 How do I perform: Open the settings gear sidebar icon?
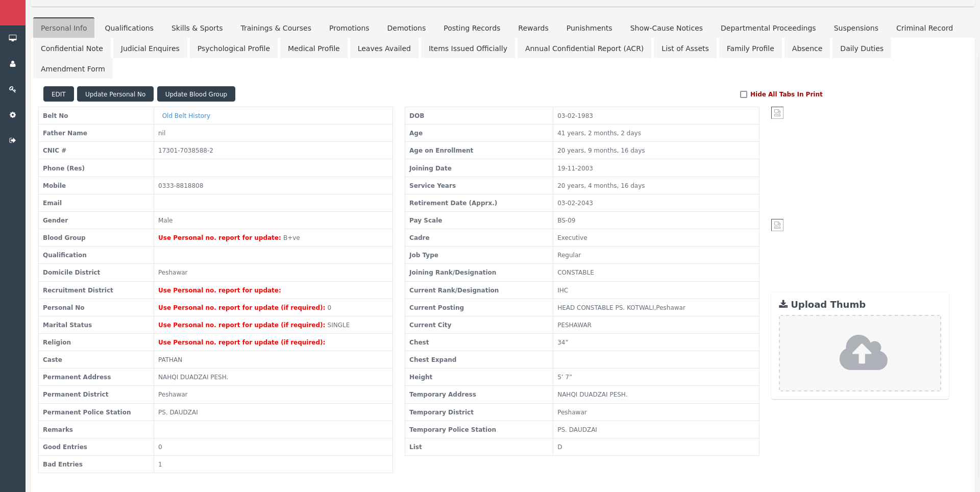(x=13, y=115)
